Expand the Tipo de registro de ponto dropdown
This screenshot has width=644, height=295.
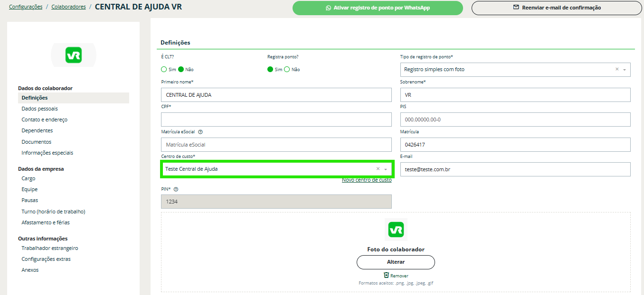point(625,70)
